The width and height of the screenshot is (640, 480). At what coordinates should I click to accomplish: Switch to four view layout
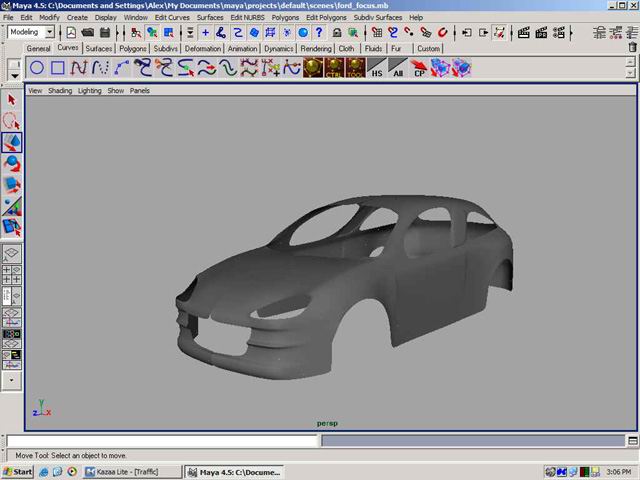point(12,275)
